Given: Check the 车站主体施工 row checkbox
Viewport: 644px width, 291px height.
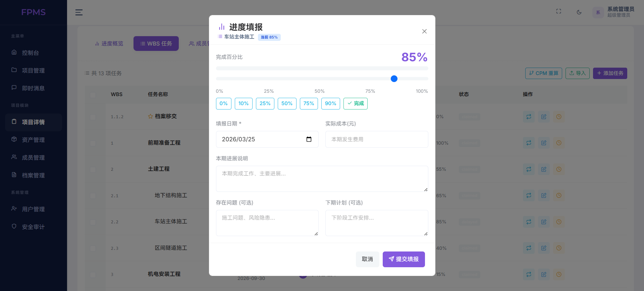Looking at the screenshot, I should coord(93,222).
